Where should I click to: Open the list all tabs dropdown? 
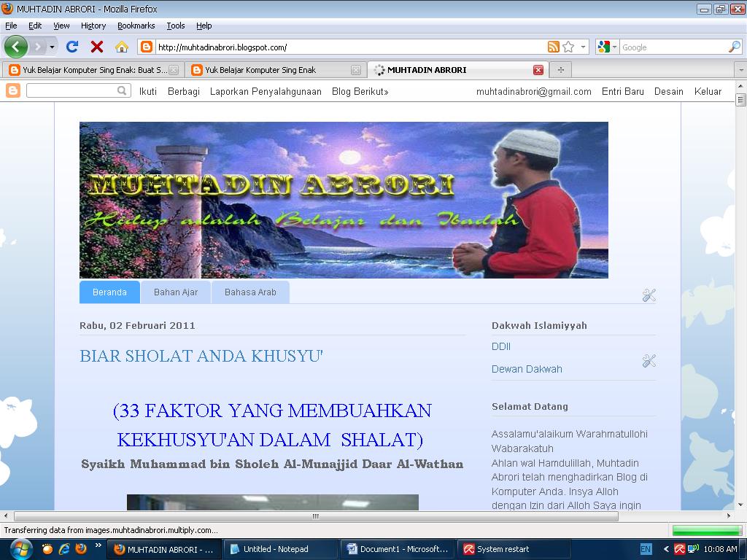[x=741, y=70]
